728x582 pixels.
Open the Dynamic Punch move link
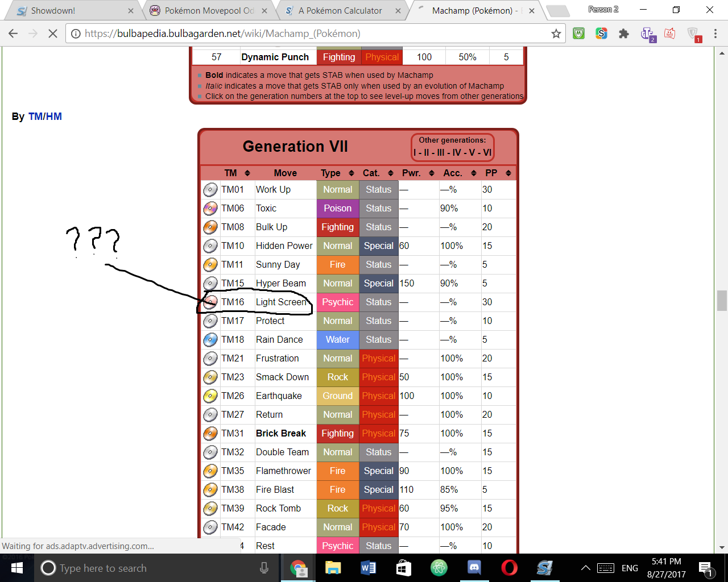tap(275, 57)
